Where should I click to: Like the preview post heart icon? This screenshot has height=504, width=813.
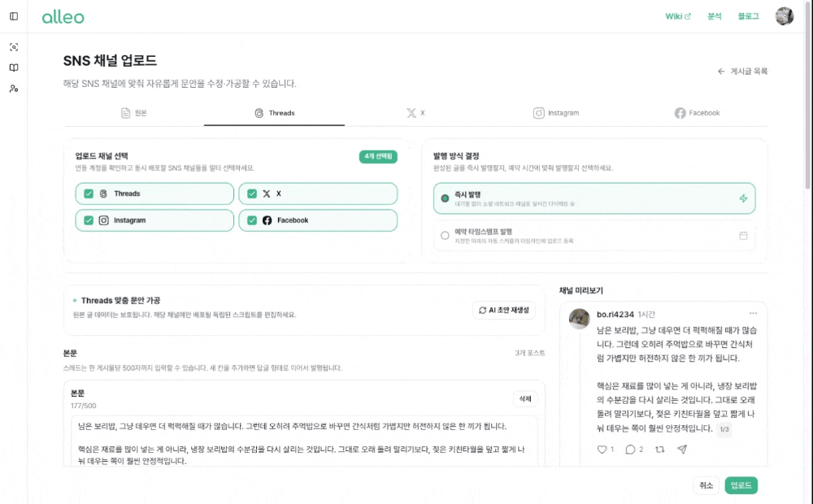pyautogui.click(x=602, y=450)
